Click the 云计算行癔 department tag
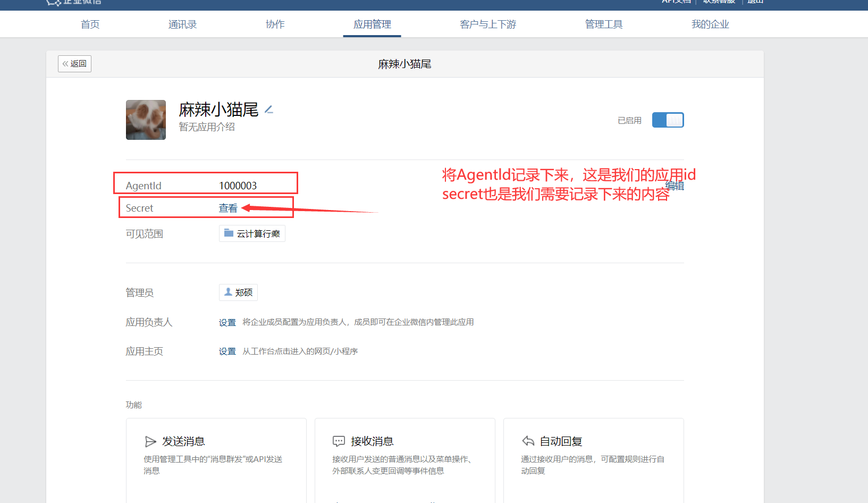 click(x=252, y=233)
